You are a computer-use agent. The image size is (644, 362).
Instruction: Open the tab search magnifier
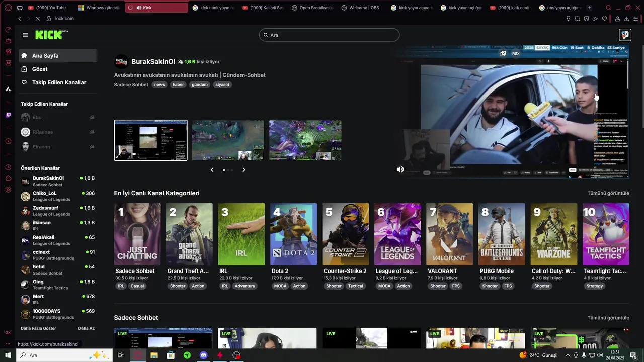[x=608, y=8]
